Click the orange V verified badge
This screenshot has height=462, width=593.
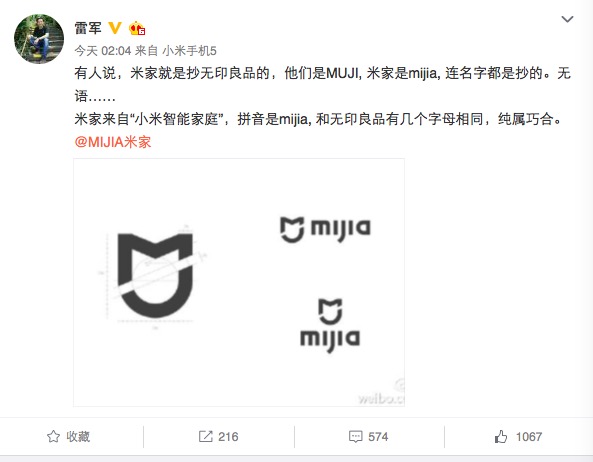[x=115, y=28]
